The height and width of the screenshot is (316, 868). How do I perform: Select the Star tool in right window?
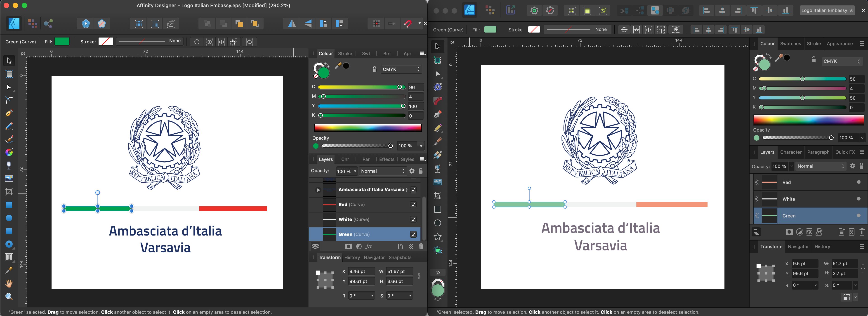[437, 236]
